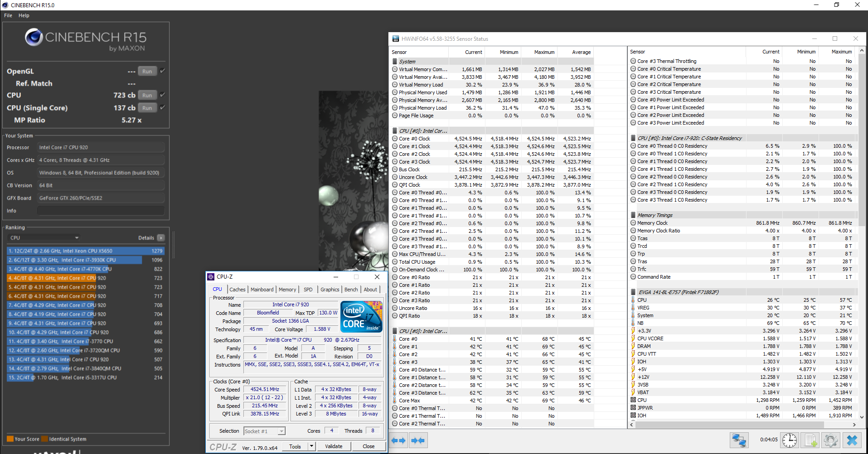Open CPU-Z Tools dropdown arrow

[x=311, y=446]
